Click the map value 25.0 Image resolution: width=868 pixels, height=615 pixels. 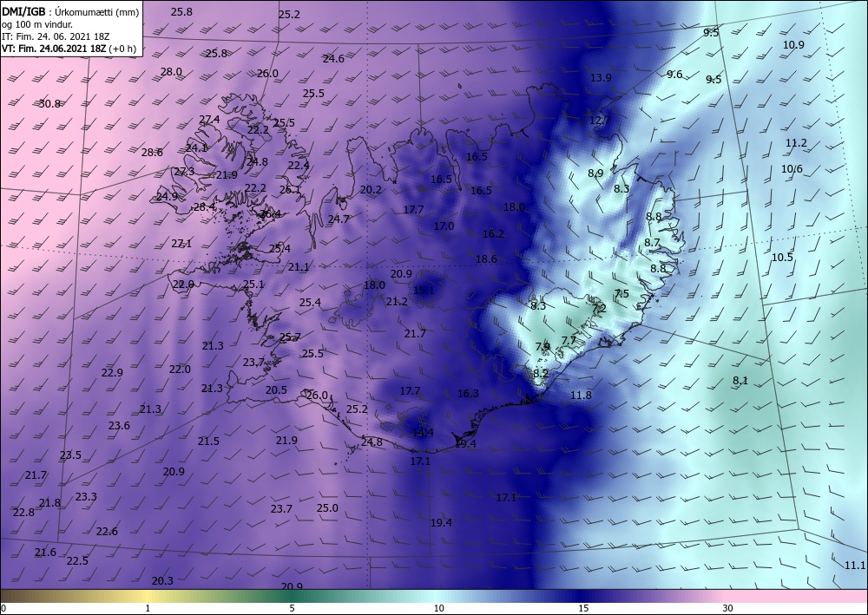pyautogui.click(x=327, y=507)
